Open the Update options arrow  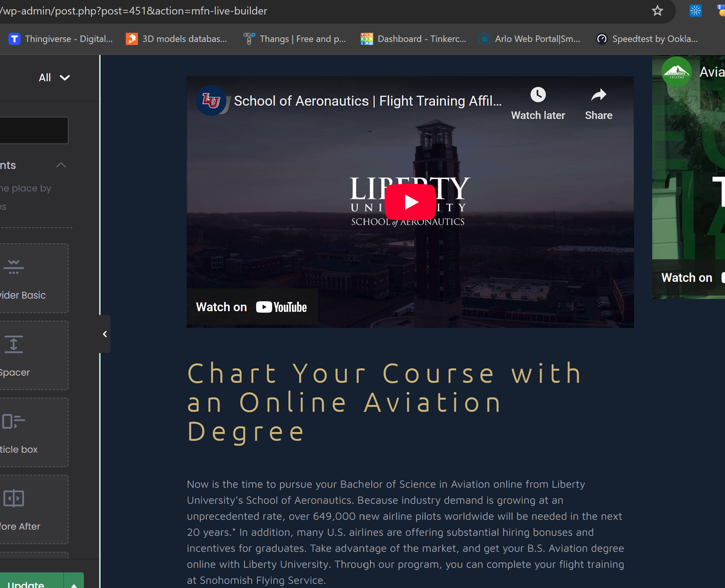click(x=74, y=583)
